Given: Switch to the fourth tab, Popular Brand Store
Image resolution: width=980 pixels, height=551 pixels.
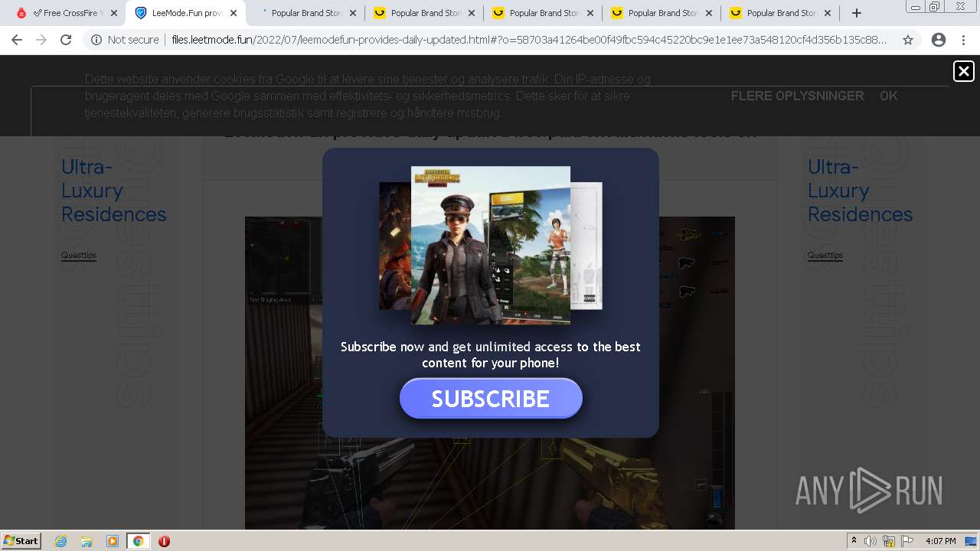Looking at the screenshot, I should pyautogui.click(x=425, y=13).
